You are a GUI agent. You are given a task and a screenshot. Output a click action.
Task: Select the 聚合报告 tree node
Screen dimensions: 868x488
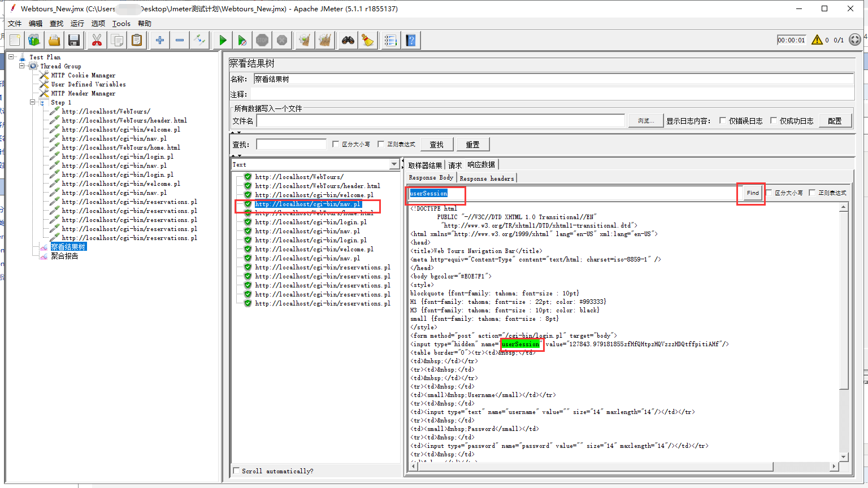point(64,256)
